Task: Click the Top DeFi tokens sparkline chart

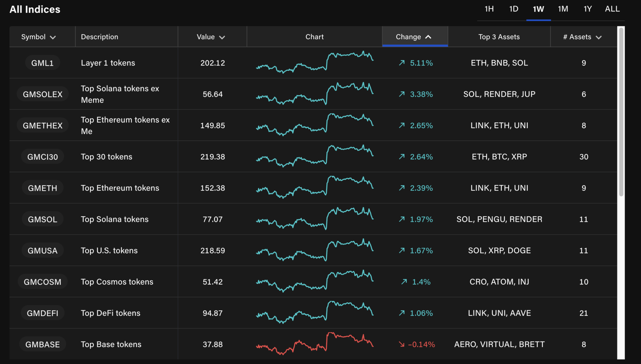Action: 315,312
